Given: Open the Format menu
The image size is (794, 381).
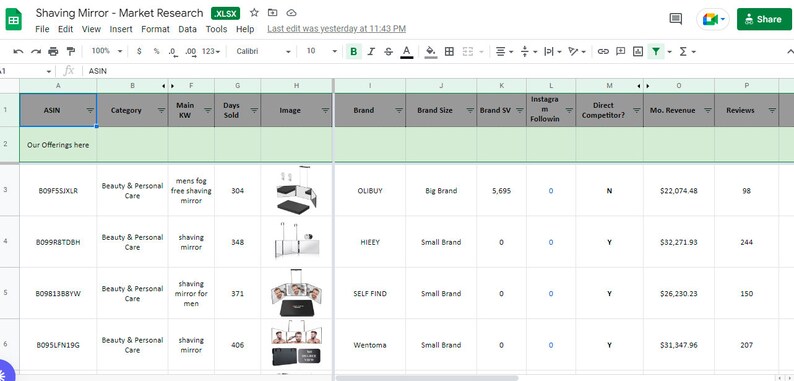Looking at the screenshot, I should click(155, 29).
